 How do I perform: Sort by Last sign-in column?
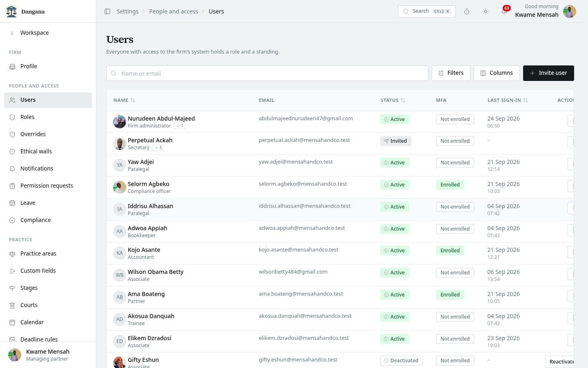(508, 100)
